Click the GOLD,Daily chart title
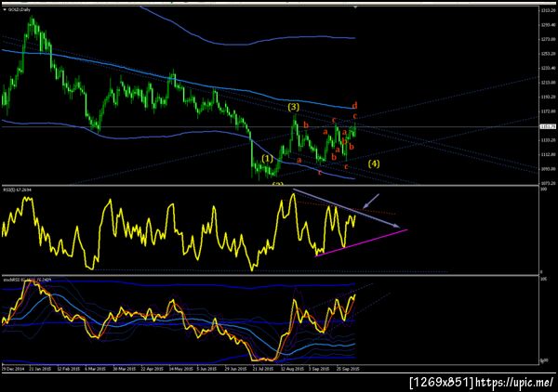Screen dimensions: 558x392 (20, 9)
